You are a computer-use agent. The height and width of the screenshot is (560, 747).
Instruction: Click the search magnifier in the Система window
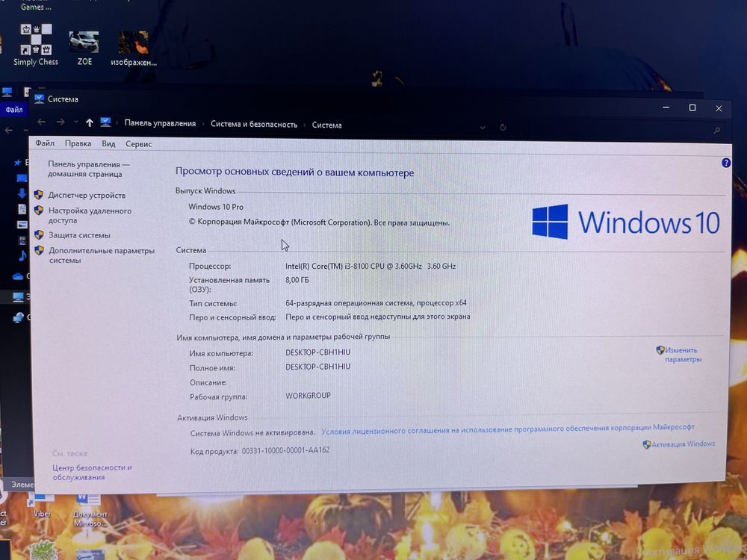[x=716, y=130]
